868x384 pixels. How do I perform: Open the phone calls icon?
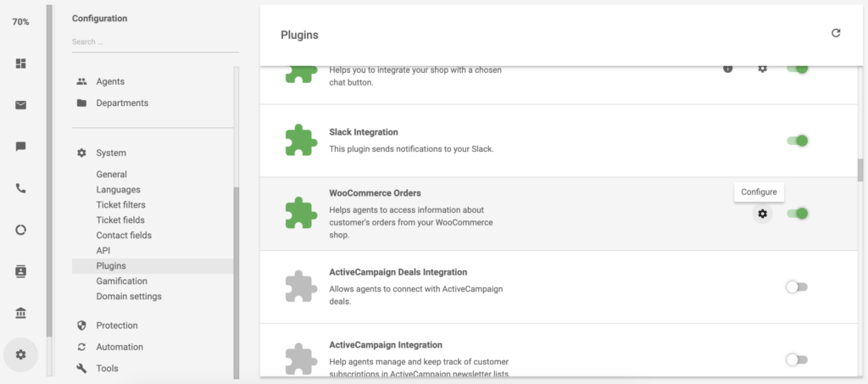pos(21,188)
